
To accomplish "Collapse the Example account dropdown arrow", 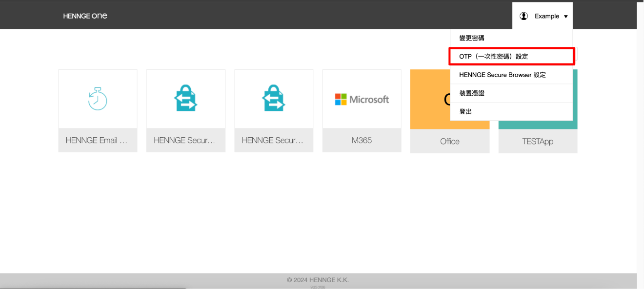I will click(x=566, y=17).
